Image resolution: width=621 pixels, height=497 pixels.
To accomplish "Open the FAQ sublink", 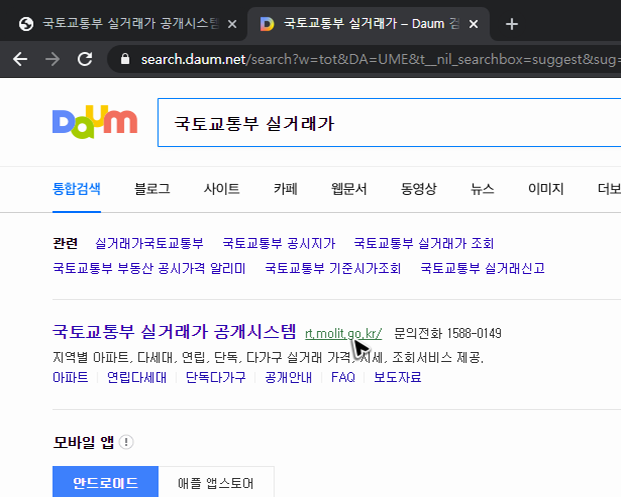I will point(343,377).
